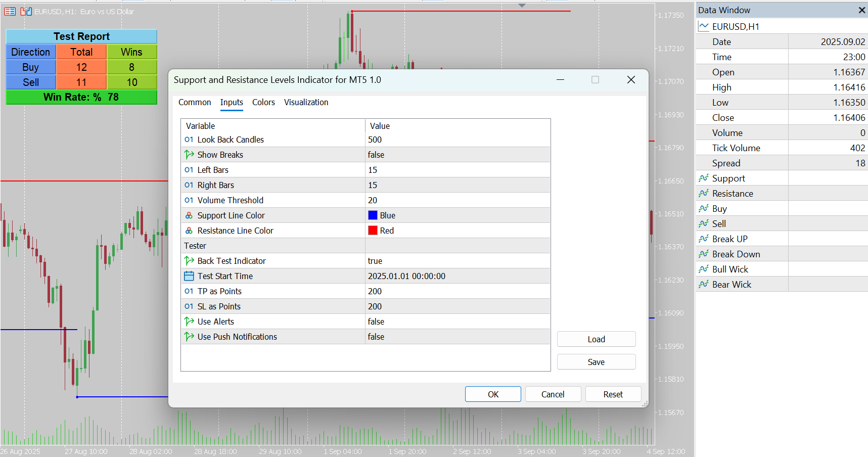
Task: Click the red Resistance Line color swatch
Action: 373,231
